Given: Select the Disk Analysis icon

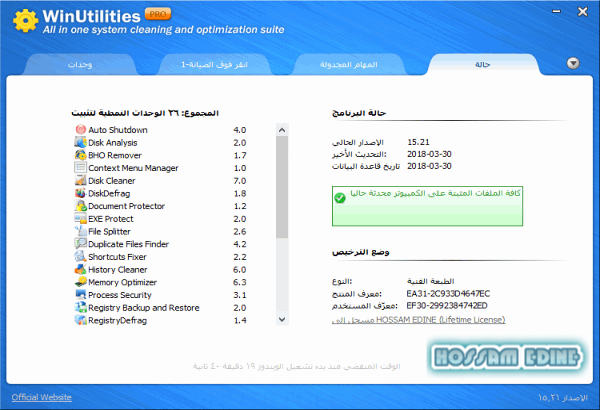Looking at the screenshot, I should click(80, 143).
